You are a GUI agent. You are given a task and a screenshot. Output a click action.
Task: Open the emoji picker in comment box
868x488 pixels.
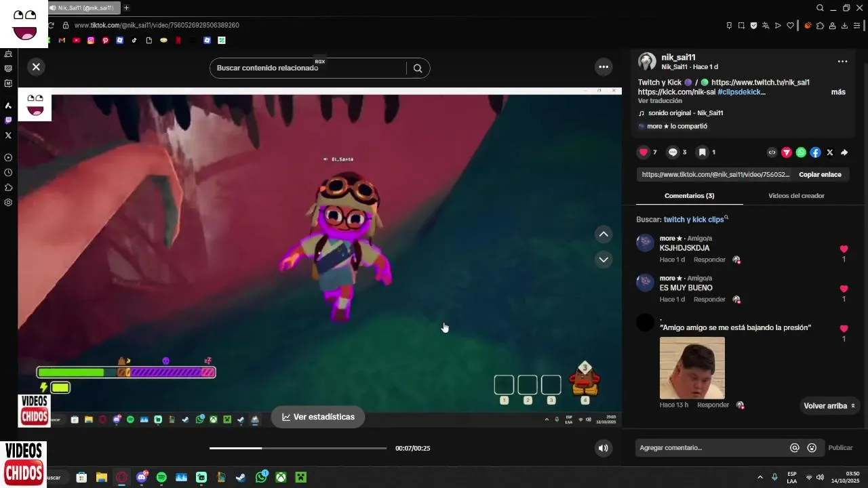click(x=812, y=448)
